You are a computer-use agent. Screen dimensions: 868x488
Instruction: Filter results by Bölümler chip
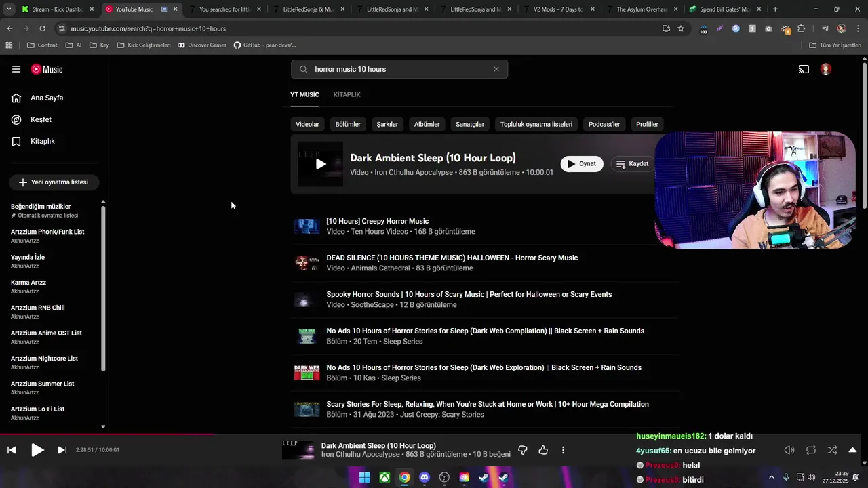[x=348, y=124]
